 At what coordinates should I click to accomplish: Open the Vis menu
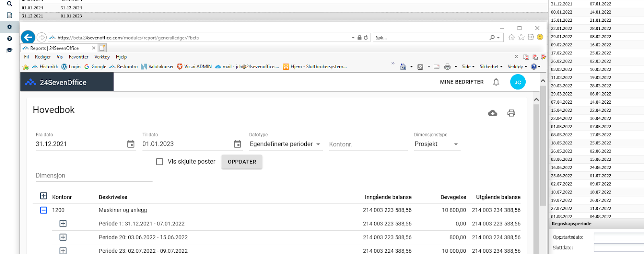(60, 57)
